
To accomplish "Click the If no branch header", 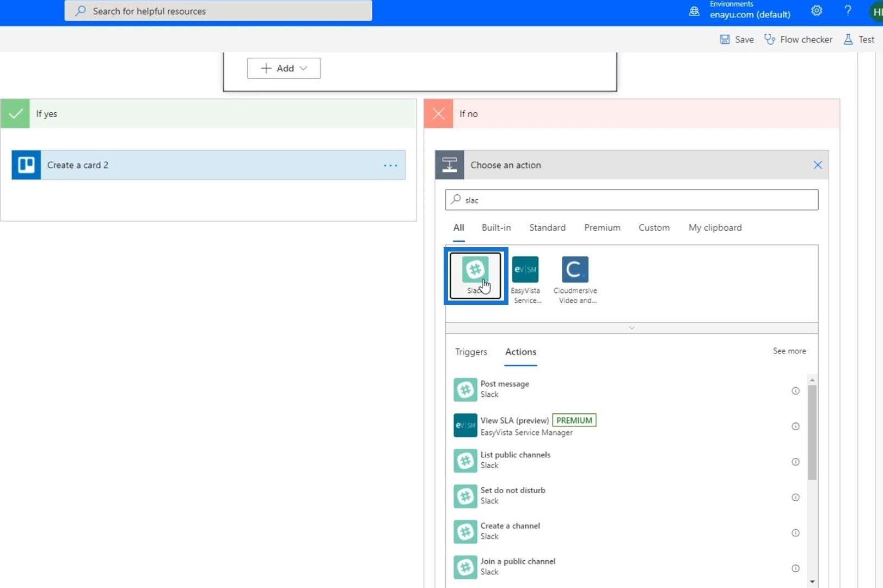I will point(631,113).
